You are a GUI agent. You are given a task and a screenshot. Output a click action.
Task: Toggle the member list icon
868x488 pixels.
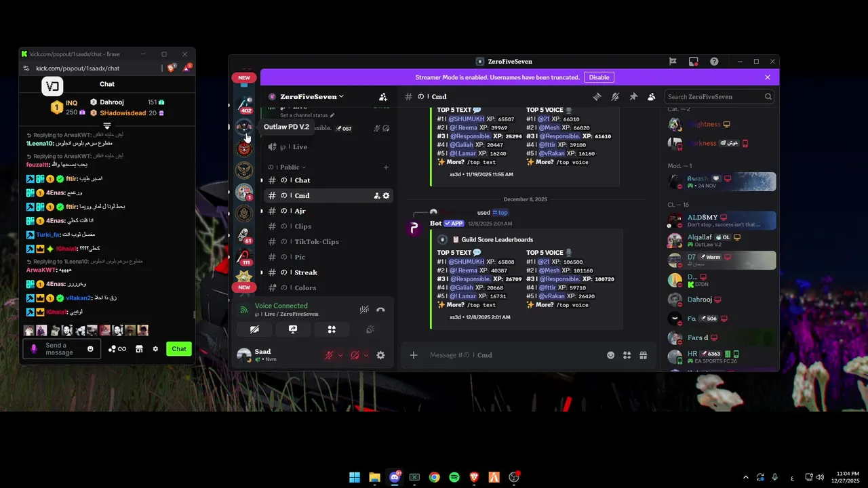[x=652, y=97]
